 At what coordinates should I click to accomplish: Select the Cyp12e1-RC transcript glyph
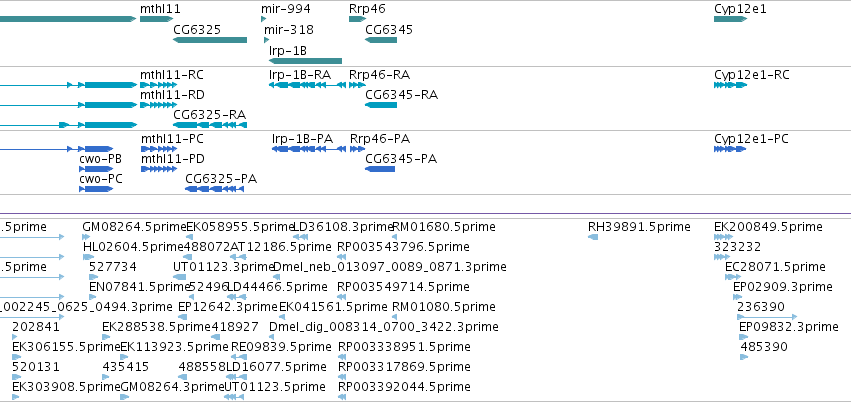(731, 85)
